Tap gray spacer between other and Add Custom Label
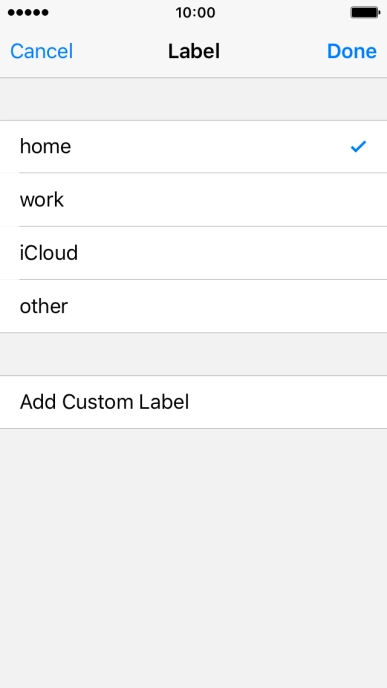Screen dimensions: 387x688 point(194,354)
